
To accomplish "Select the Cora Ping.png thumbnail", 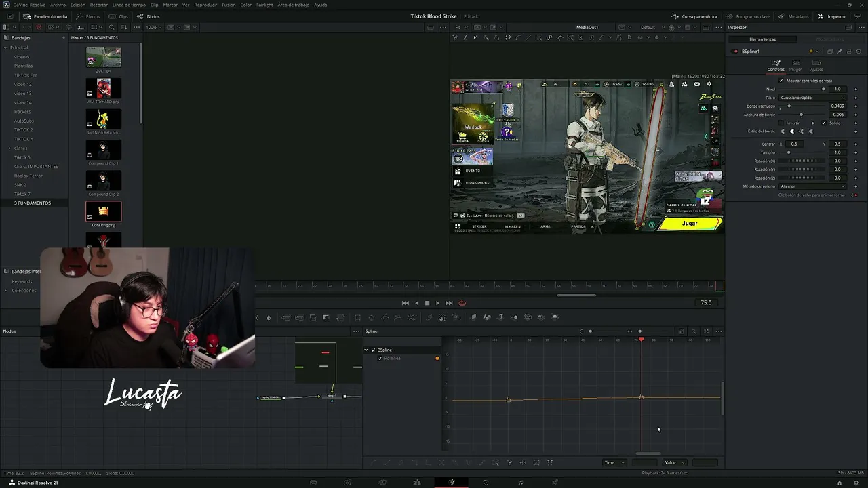I will point(104,211).
